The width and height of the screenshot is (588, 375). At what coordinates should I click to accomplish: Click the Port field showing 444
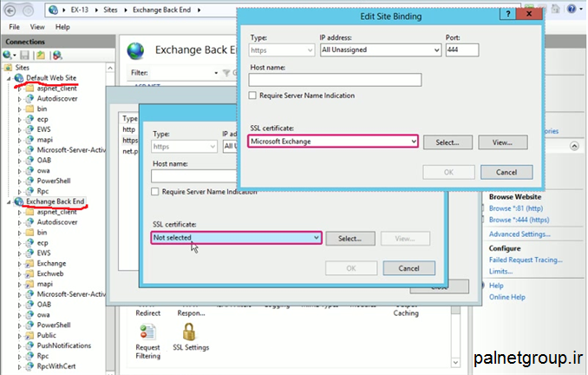coord(462,50)
